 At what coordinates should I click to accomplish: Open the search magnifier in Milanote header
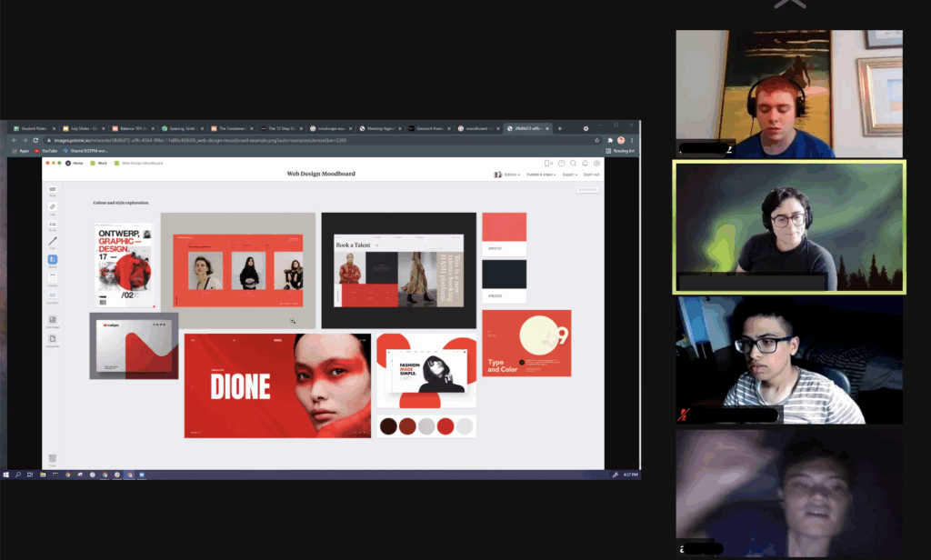pyautogui.click(x=573, y=163)
